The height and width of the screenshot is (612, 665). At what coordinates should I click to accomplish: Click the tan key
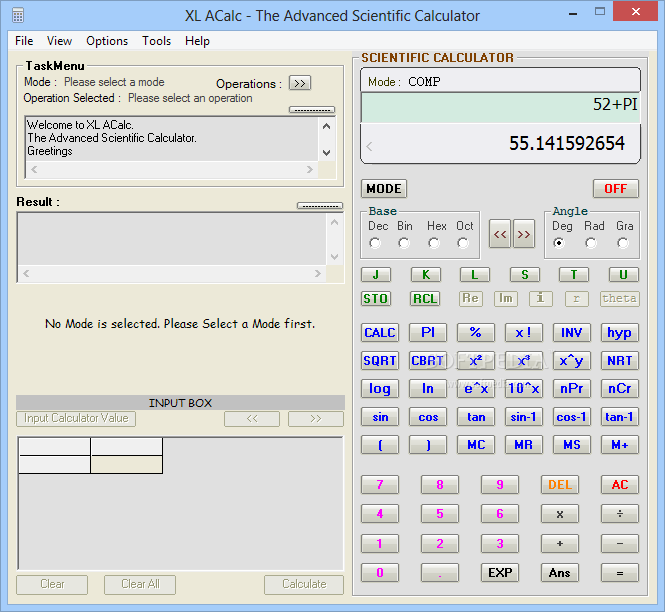475,417
